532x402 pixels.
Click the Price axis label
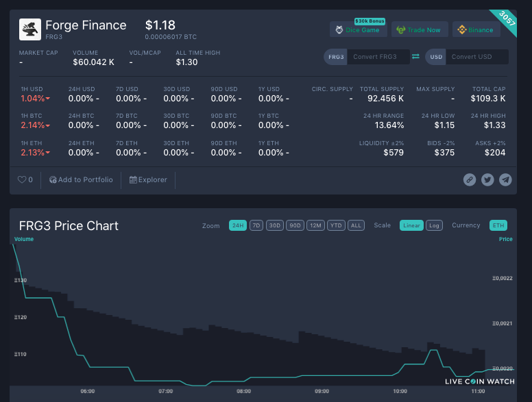click(505, 239)
